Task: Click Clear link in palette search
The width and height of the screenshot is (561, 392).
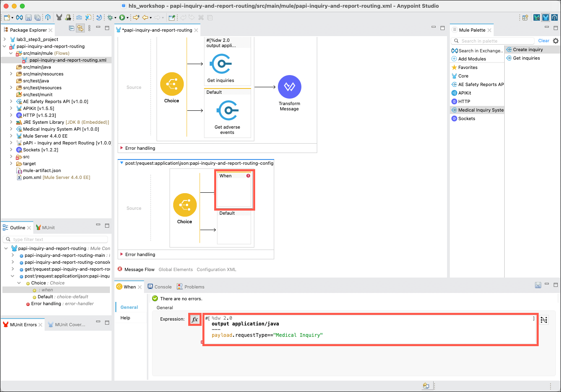Action: coord(544,41)
